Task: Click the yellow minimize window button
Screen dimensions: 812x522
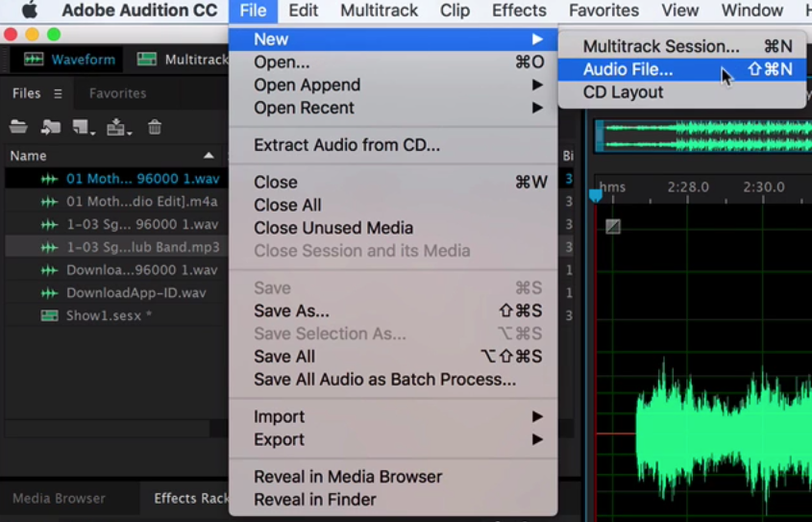Action: [x=32, y=35]
